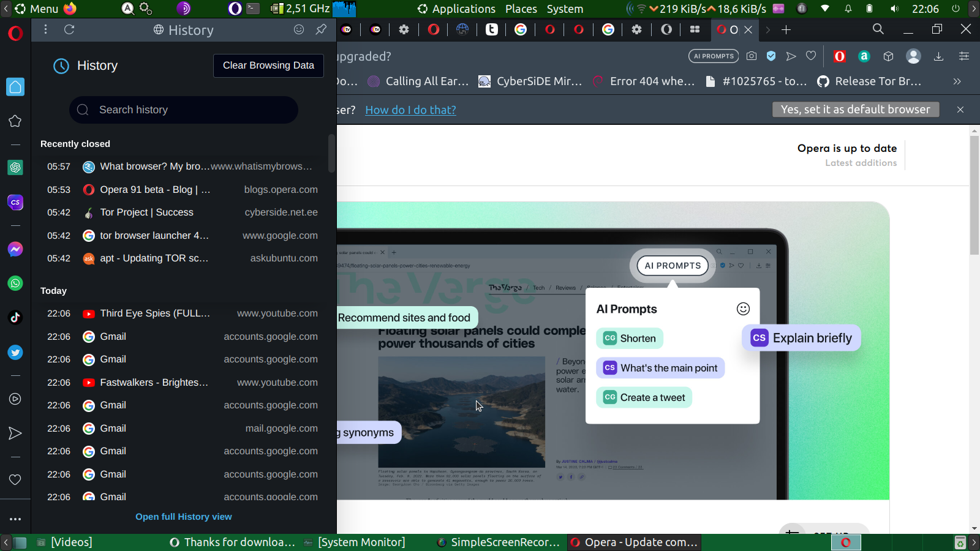Take a snapshot with the camera icon
Screen dimensions: 980x551
pyautogui.click(x=752, y=56)
